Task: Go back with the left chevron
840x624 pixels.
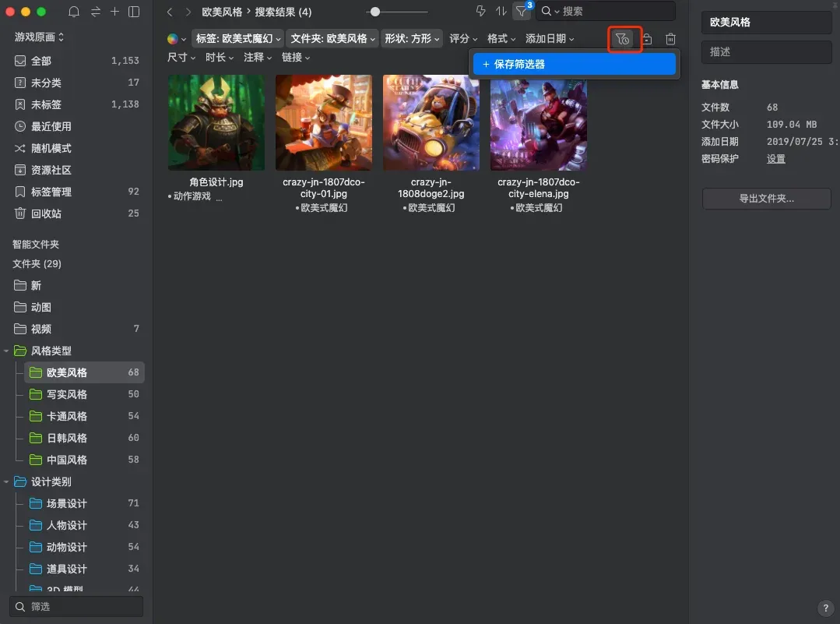Action: click(170, 12)
